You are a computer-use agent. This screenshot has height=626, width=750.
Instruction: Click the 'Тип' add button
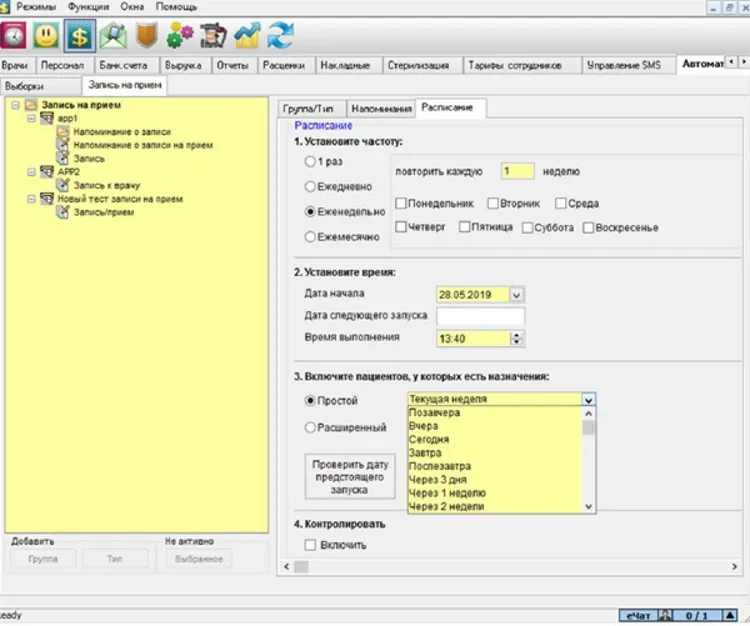pos(114,559)
